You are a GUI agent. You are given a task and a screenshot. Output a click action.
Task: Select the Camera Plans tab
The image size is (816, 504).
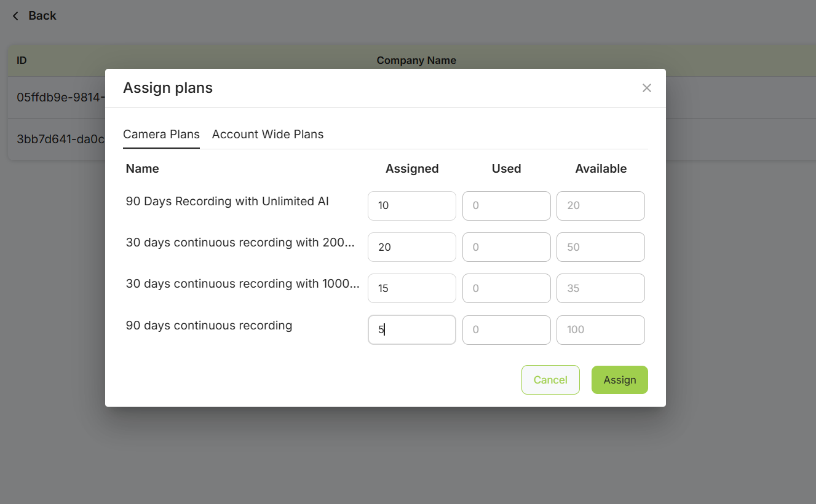point(161,134)
